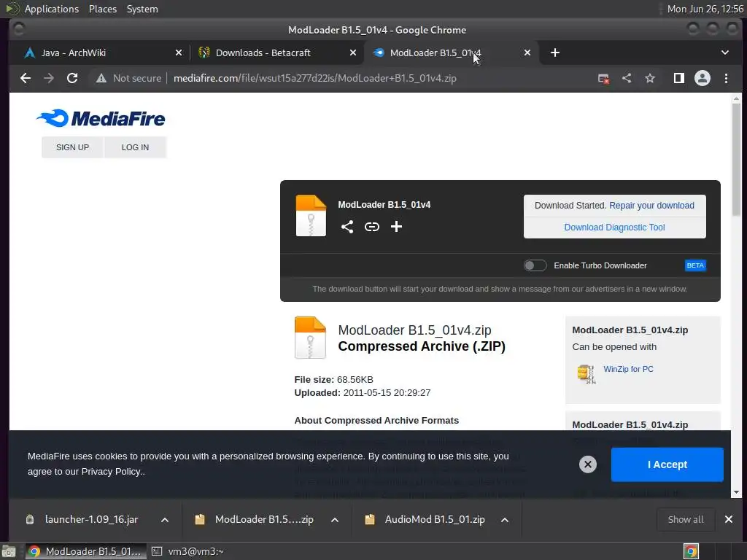This screenshot has width=747, height=560.
Task: Click the show desktop icon in taskbar
Action: [9, 551]
